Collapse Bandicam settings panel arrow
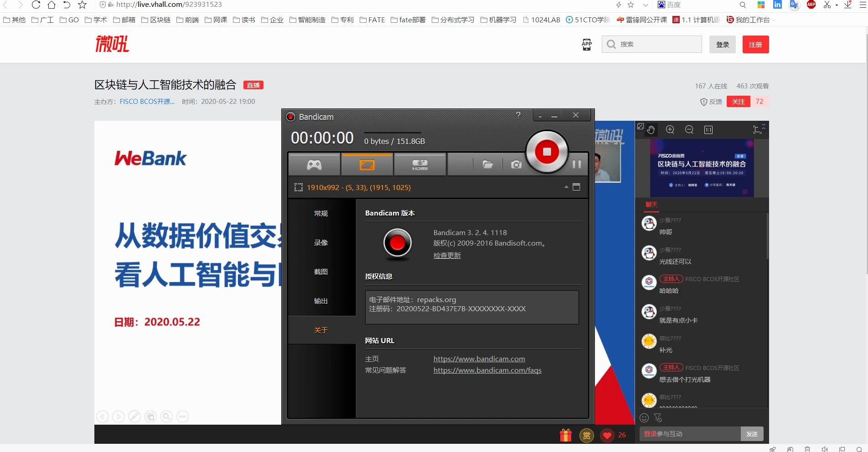This screenshot has width=868, height=452. pos(566,187)
